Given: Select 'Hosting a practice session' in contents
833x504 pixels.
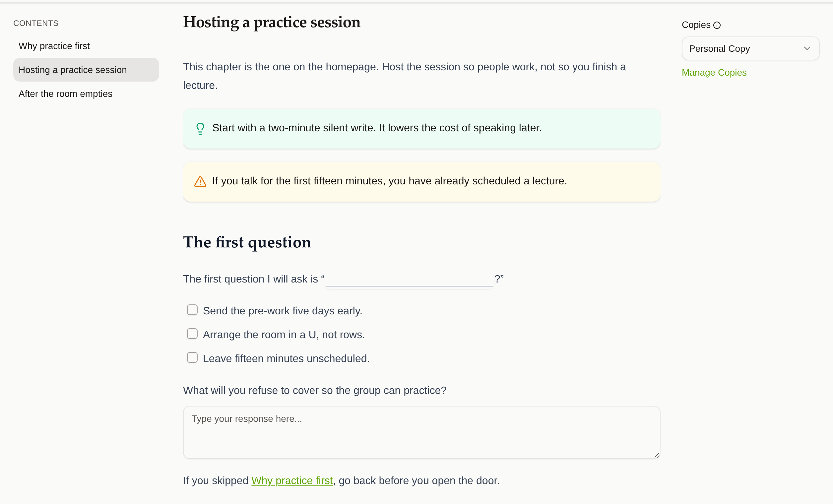Looking at the screenshot, I should pyautogui.click(x=86, y=70).
